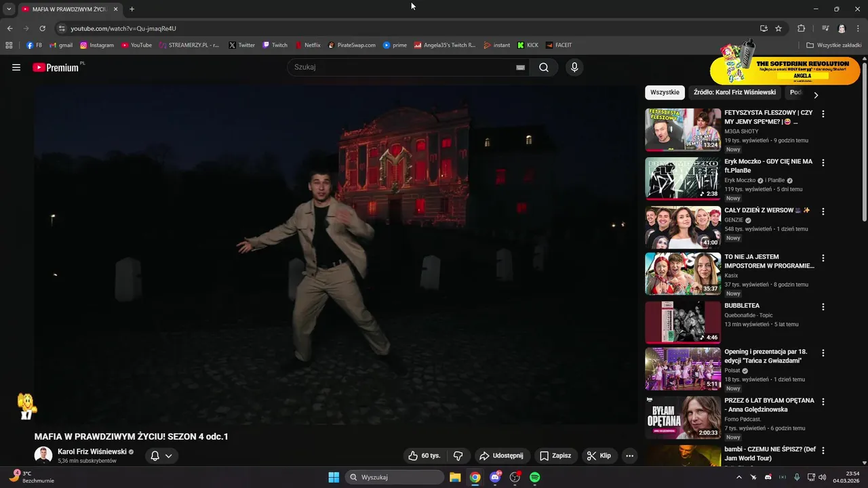Screen dimensions: 868x488
Task: Open options for Eryk Moczko video
Action: coord(823,163)
